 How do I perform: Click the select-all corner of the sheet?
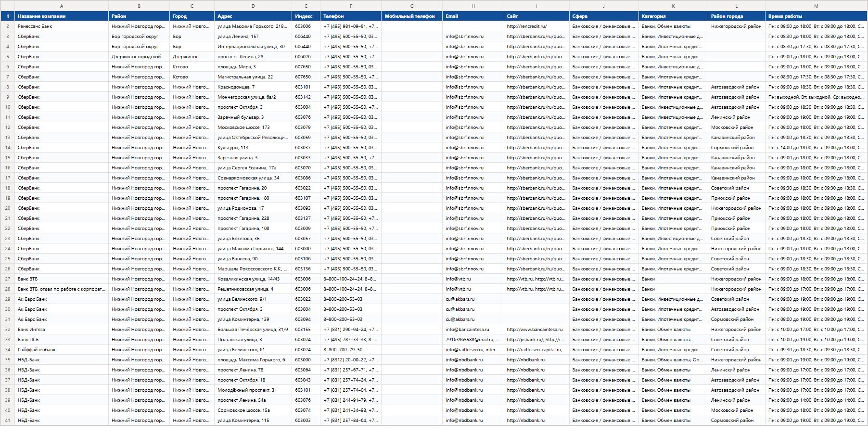pos(8,6)
